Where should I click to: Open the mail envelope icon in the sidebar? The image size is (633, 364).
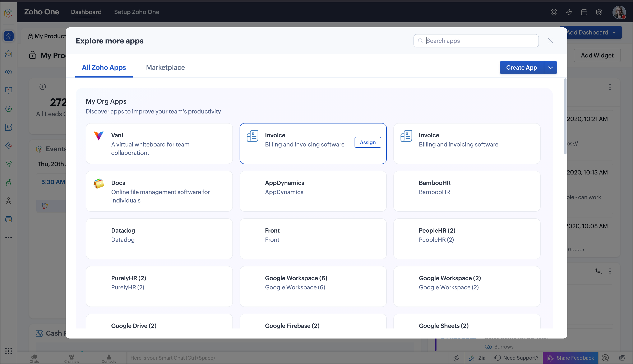pyautogui.click(x=9, y=54)
